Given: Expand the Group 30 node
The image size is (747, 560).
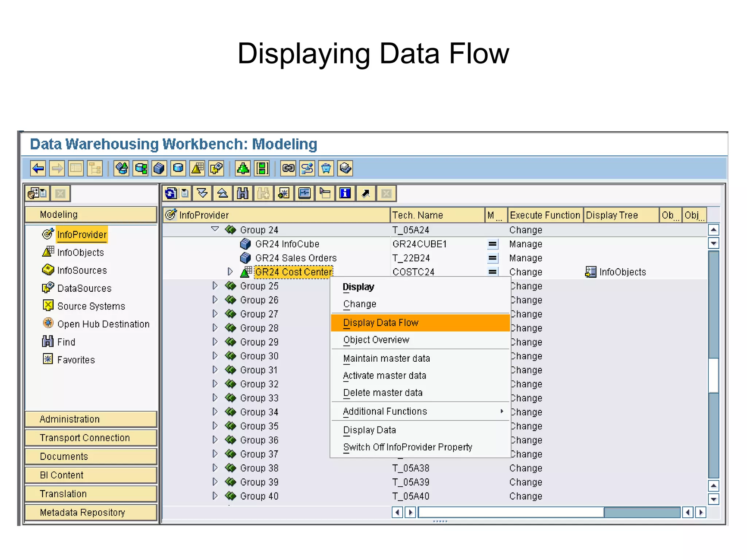Looking at the screenshot, I should (215, 355).
